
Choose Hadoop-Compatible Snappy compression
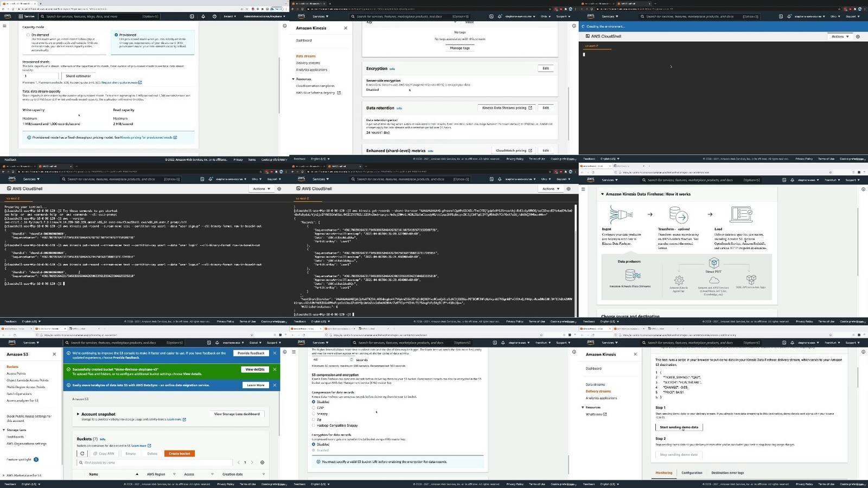pos(314,426)
